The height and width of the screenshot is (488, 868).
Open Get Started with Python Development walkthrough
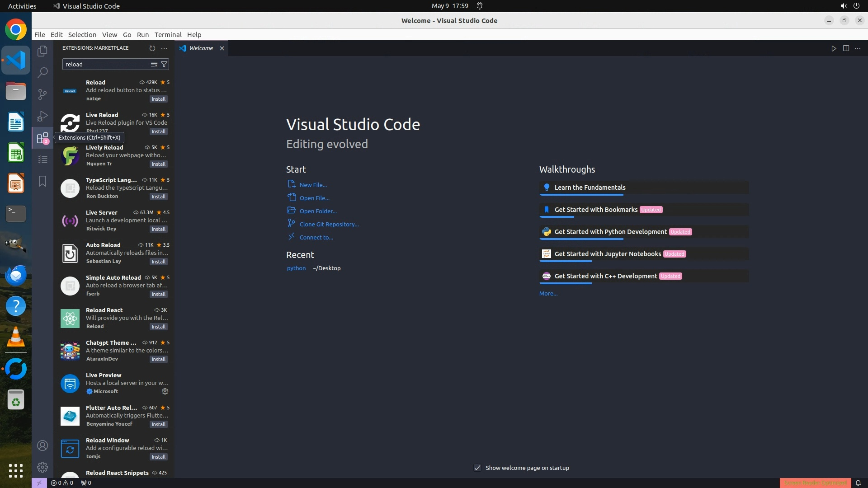[610, 232]
